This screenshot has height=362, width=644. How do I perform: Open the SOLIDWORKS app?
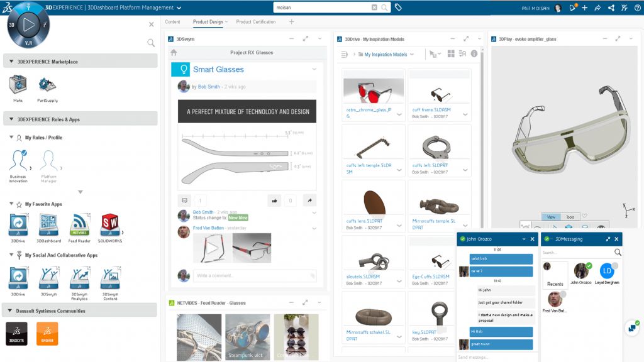[110, 224]
